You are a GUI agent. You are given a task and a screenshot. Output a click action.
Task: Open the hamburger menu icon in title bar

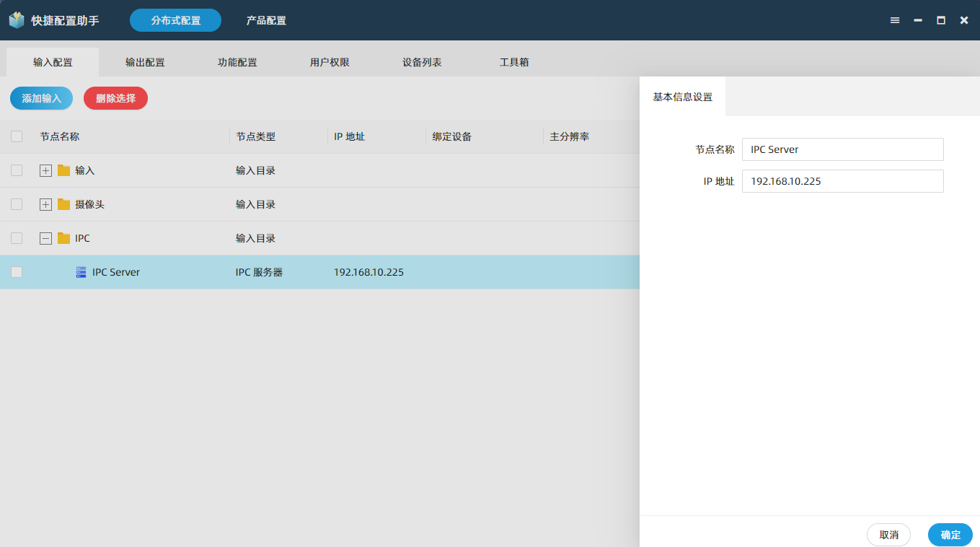coord(895,20)
